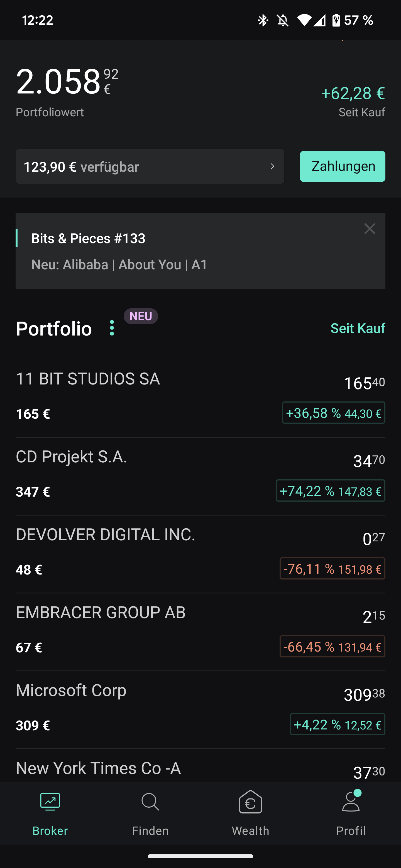Open Portfolio three-dot options menu

pos(112,328)
